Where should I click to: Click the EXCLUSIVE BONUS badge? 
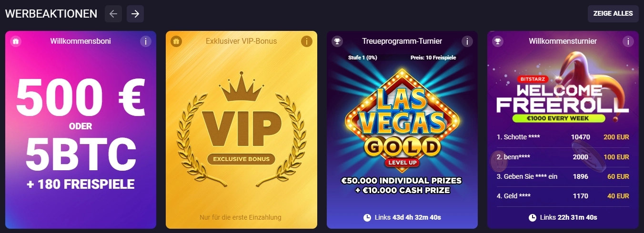click(x=241, y=159)
